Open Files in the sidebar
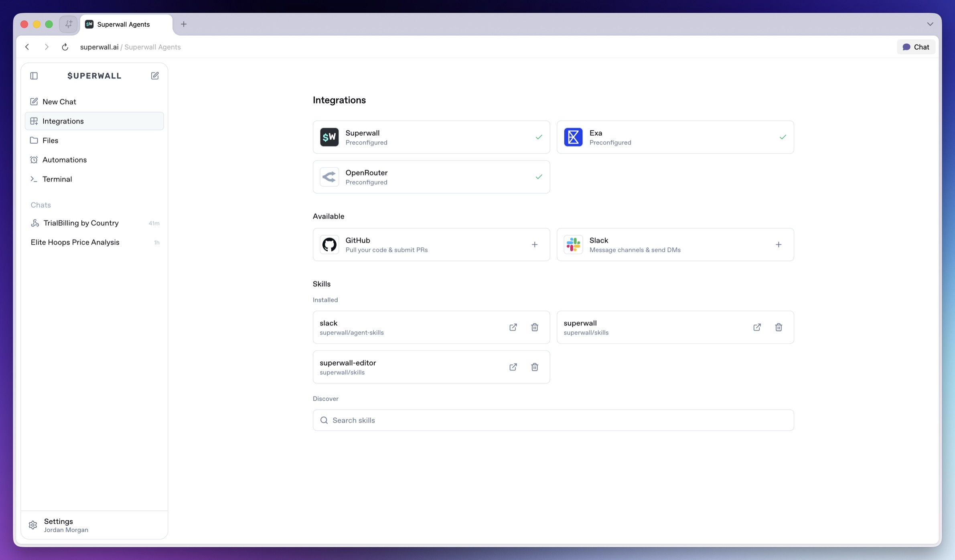This screenshot has width=955, height=560. 94,140
